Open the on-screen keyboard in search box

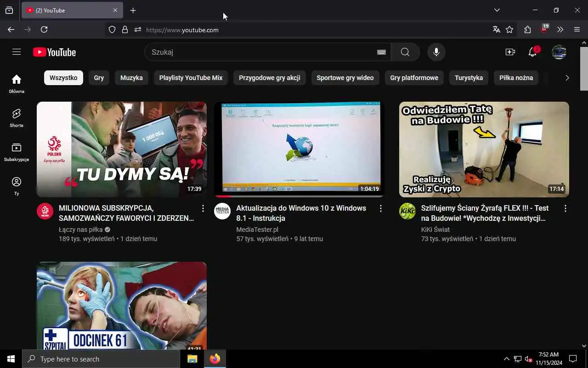381,52
